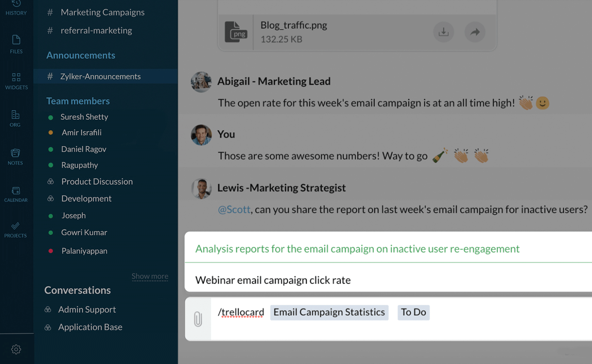Image resolution: width=592 pixels, height=364 pixels.
Task: Expand team members with Show more
Action: pos(150,276)
